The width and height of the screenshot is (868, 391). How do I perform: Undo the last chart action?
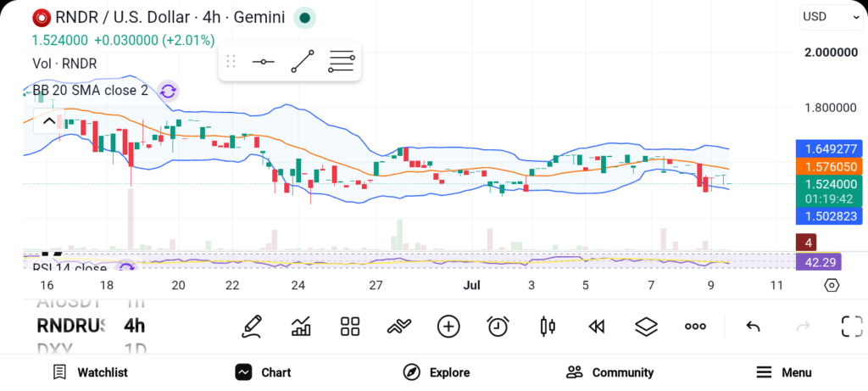point(753,327)
